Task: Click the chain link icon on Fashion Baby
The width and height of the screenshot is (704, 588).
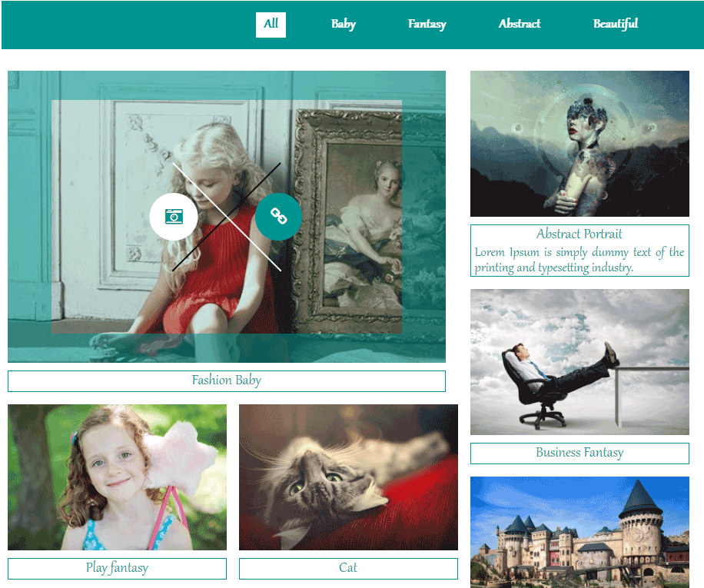Action: click(278, 217)
